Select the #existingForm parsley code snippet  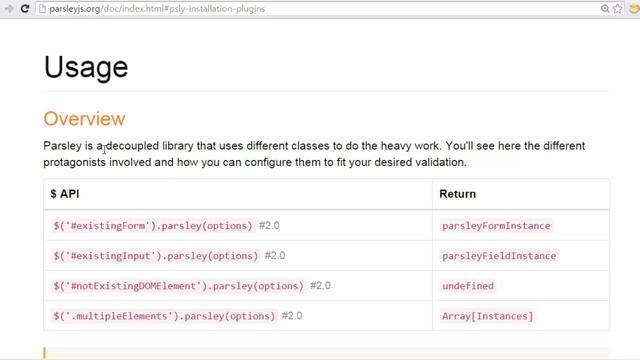coord(153,226)
